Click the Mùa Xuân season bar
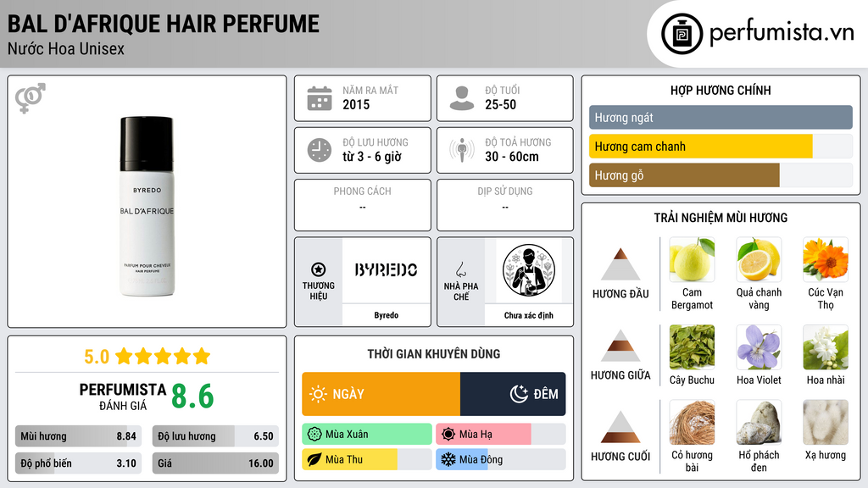Screen dimensions: 868x488 [367, 435]
